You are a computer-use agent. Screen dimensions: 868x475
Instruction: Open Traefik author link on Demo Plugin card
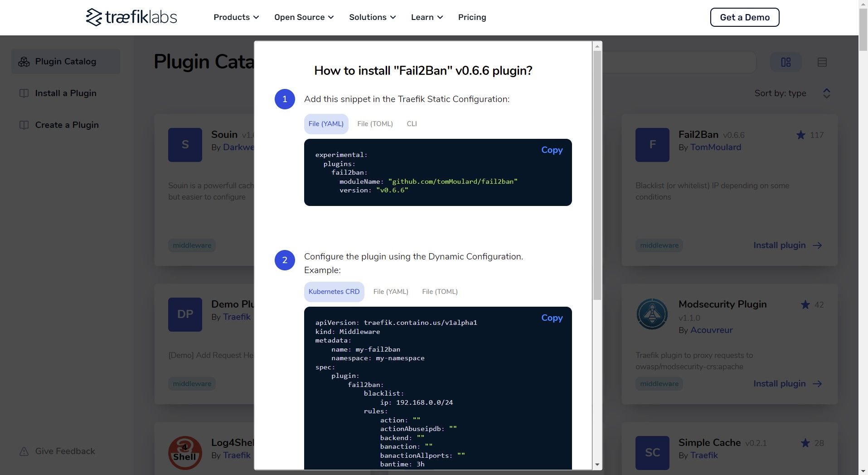237,317
